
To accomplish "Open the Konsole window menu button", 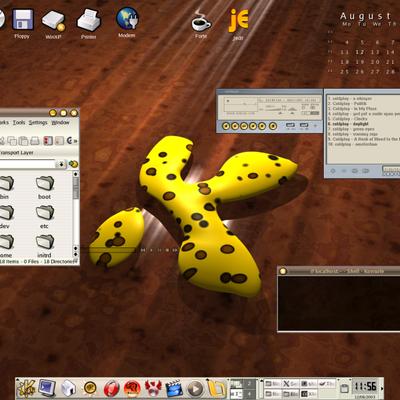I will (283, 271).
